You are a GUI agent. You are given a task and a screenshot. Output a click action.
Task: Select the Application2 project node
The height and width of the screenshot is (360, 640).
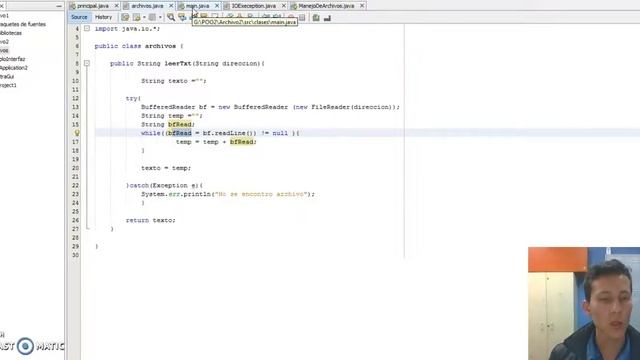point(14,68)
